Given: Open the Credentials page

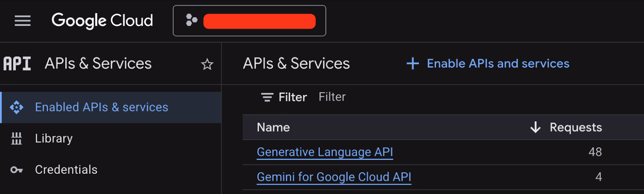Looking at the screenshot, I should coord(66,170).
